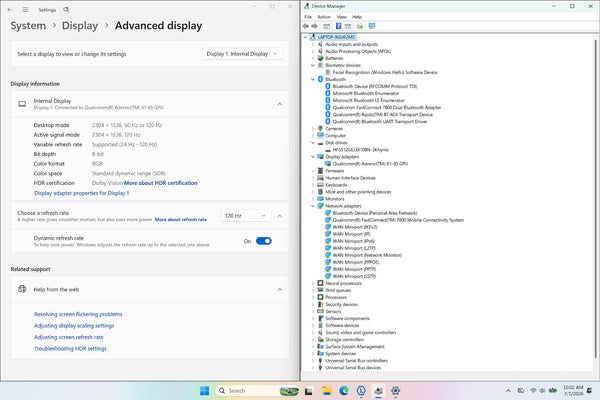
Task: Open Settings hamburger navigation menu
Action: [25, 10]
